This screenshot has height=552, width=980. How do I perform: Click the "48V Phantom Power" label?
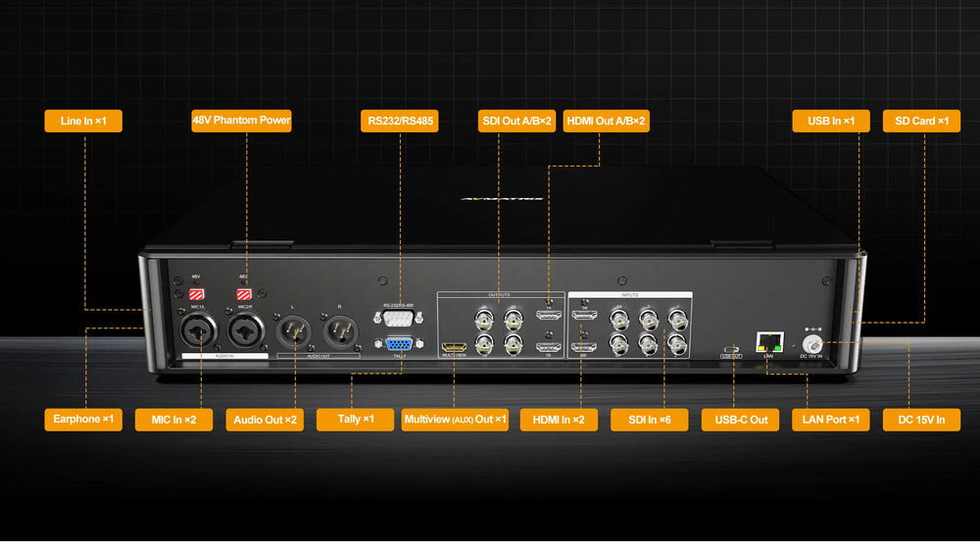point(242,121)
